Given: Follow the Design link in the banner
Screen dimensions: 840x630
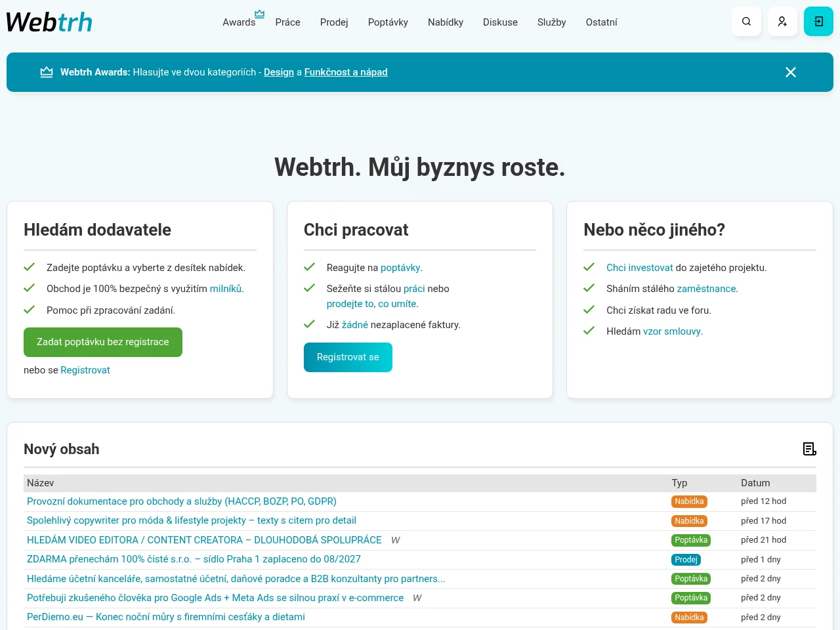Looking at the screenshot, I should (279, 72).
